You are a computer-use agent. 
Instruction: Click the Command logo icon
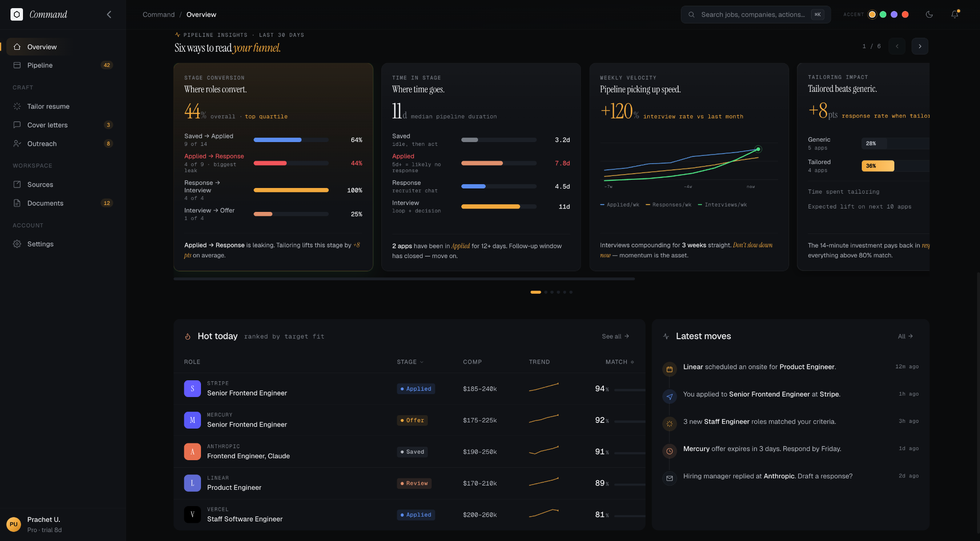[17, 14]
